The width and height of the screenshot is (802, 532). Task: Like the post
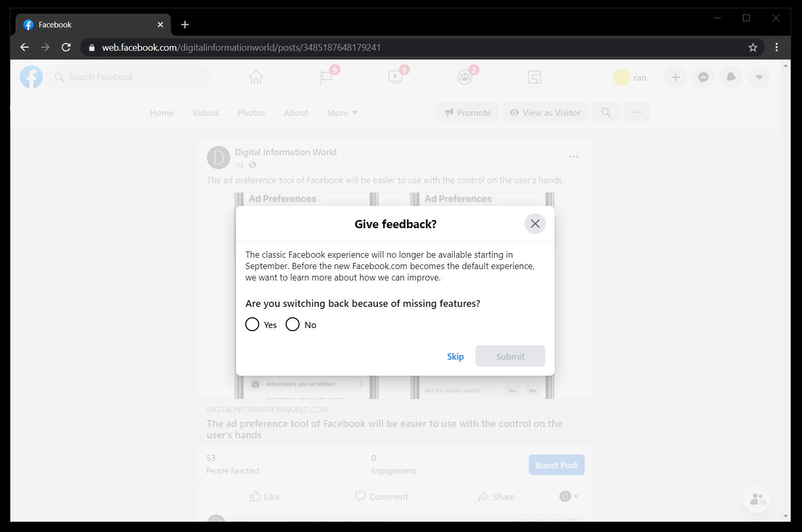[x=264, y=497]
